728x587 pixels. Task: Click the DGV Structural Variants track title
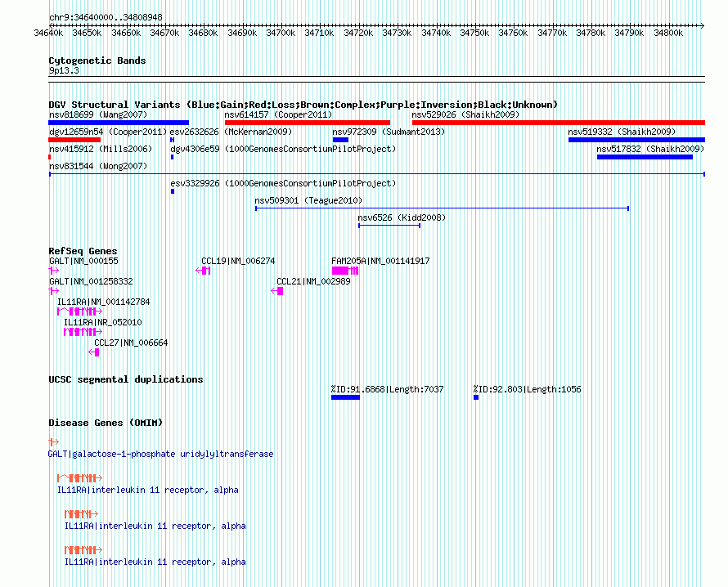pos(303,105)
